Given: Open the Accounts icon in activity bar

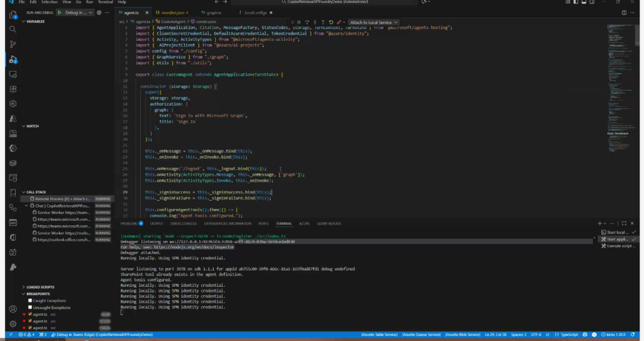Looking at the screenshot, I should point(13,309).
